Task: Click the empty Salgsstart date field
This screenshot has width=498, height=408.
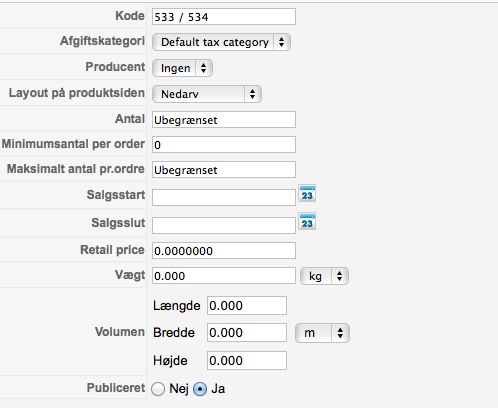Action: pyautogui.click(x=224, y=197)
